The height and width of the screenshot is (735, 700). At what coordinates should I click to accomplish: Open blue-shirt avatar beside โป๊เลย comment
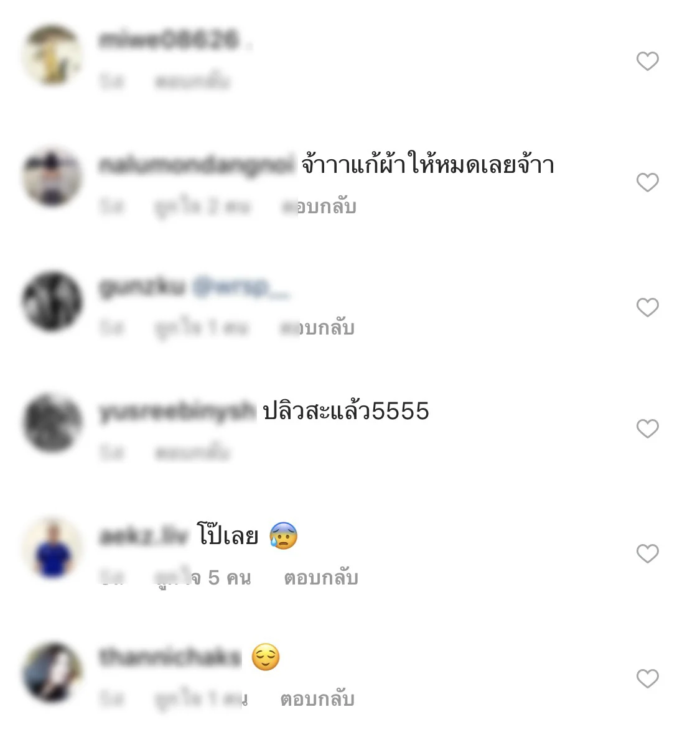click(52, 547)
